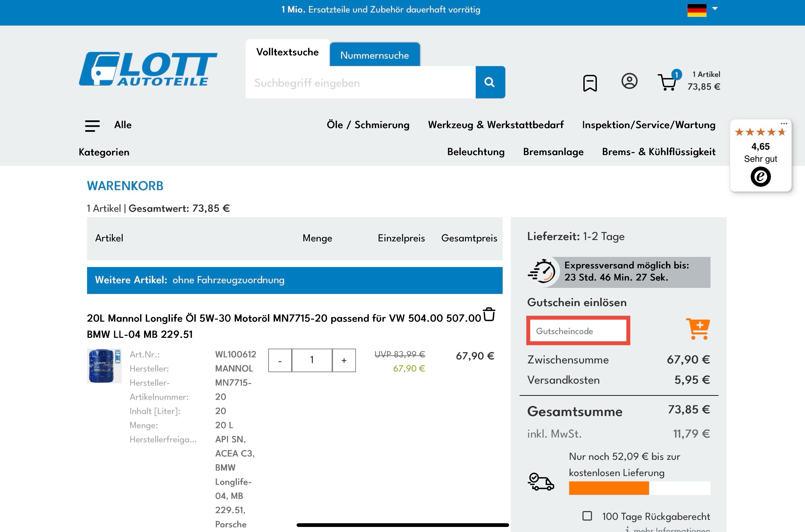The width and height of the screenshot is (805, 532).
Task: Switch to the Nummernsuche tab
Action: tap(374, 55)
